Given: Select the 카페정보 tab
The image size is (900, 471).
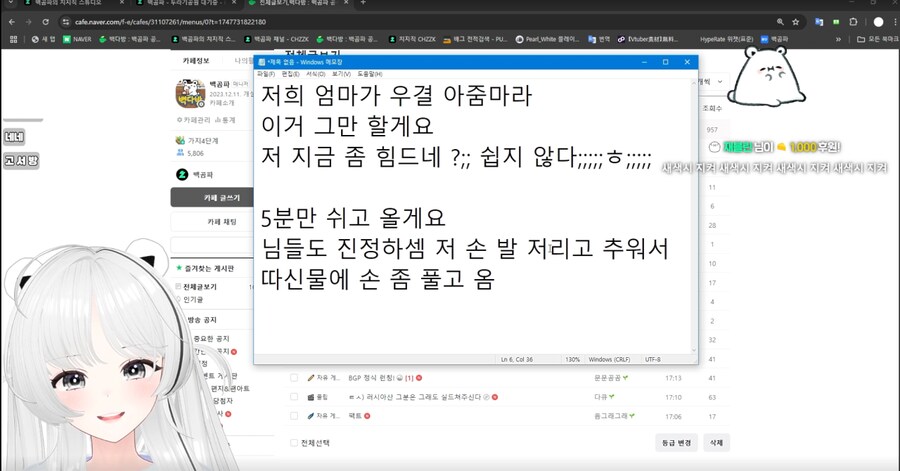Looking at the screenshot, I should 196,60.
